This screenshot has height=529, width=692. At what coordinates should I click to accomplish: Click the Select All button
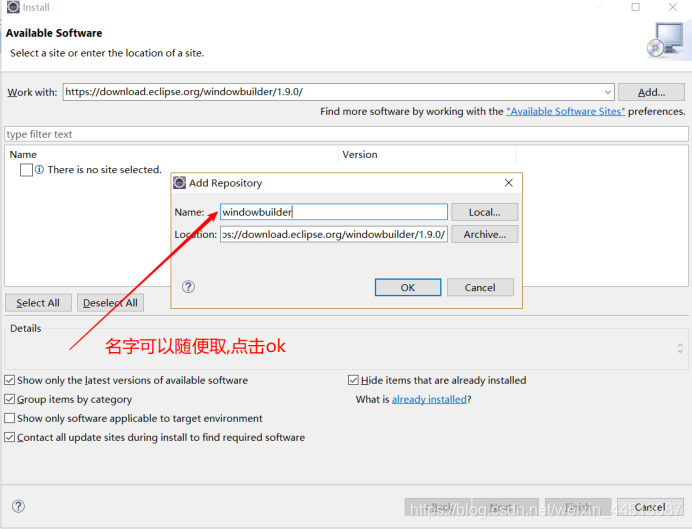[38, 303]
